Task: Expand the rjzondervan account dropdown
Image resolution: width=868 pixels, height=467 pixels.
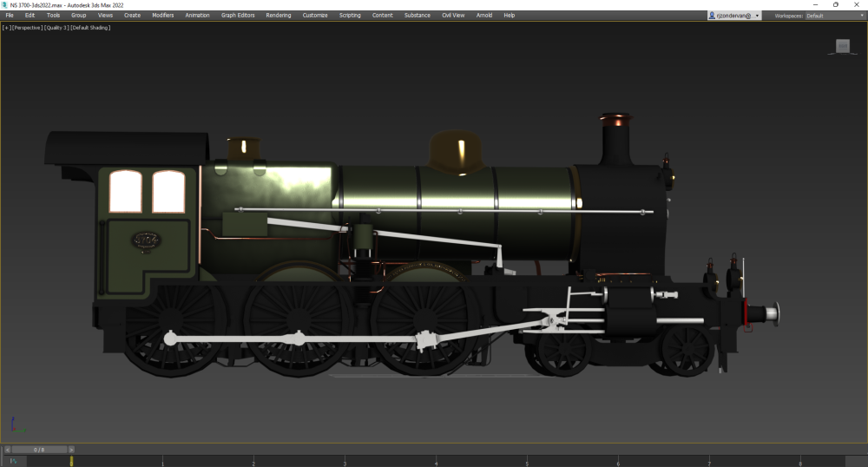Action: pos(757,16)
